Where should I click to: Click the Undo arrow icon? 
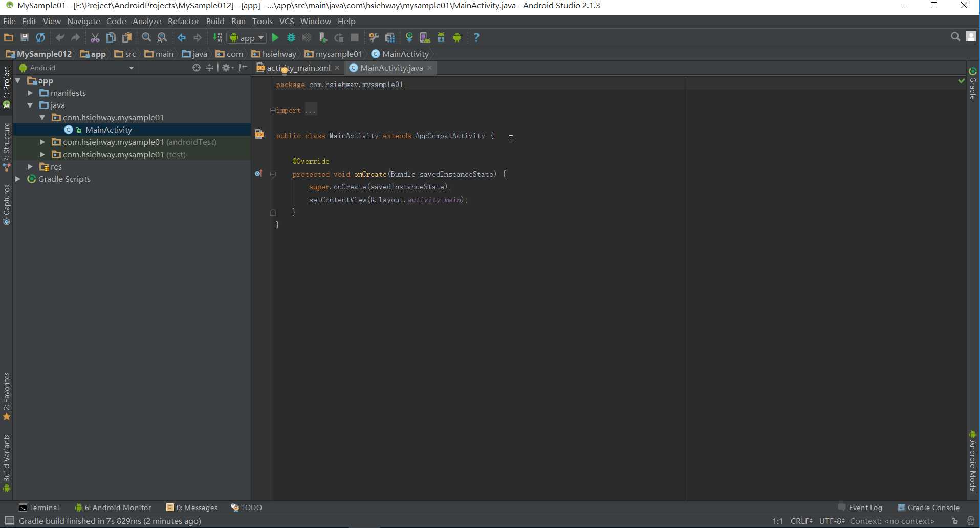click(60, 37)
